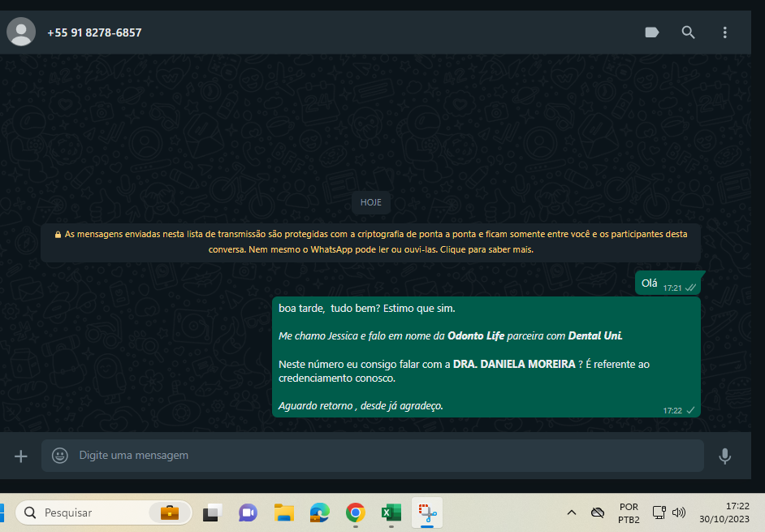Expand hidden system tray icons
The width and height of the screenshot is (765, 532).
coord(572,513)
